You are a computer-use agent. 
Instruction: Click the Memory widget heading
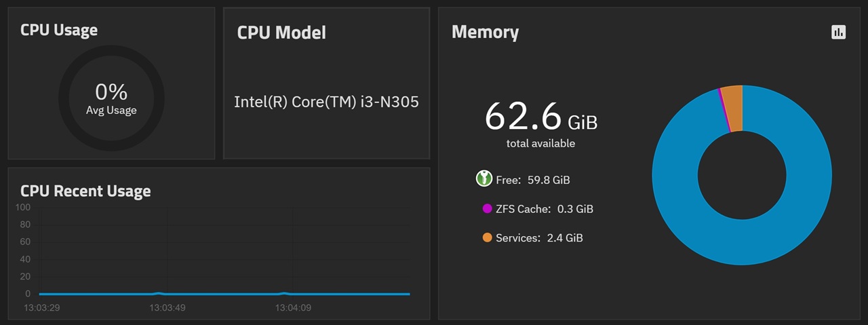pyautogui.click(x=485, y=32)
